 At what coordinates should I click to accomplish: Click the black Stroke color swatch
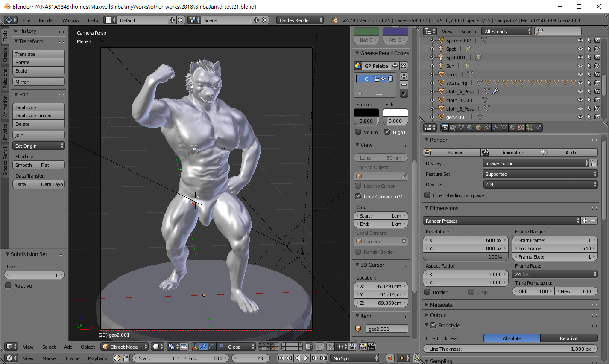pos(366,113)
